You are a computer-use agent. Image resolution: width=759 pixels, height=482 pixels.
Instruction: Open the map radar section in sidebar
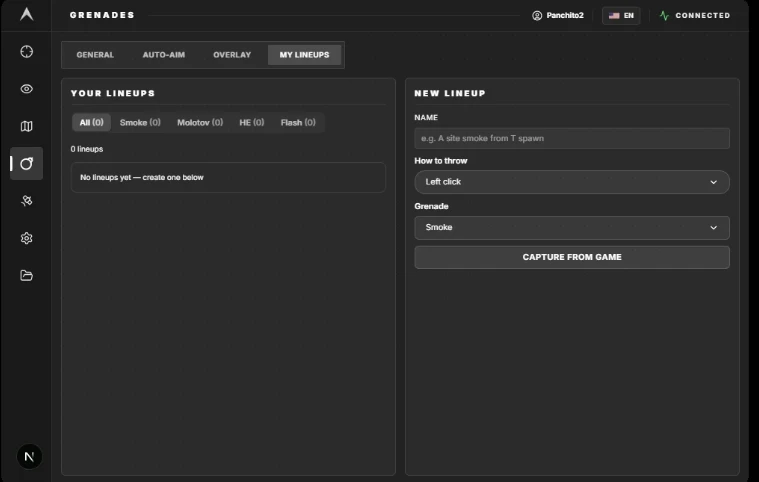(27, 126)
